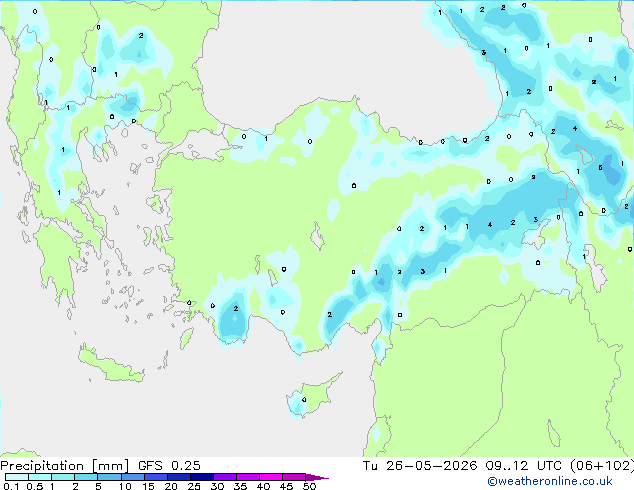634x490 pixels.
Task: Select the legend scale label '45'
Action: 286,486
